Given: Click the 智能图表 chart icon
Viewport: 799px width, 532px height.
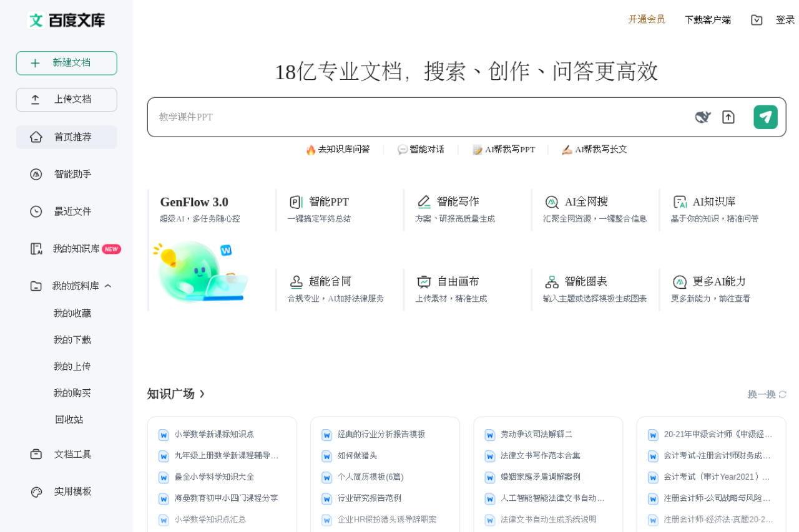Looking at the screenshot, I should click(x=552, y=282).
